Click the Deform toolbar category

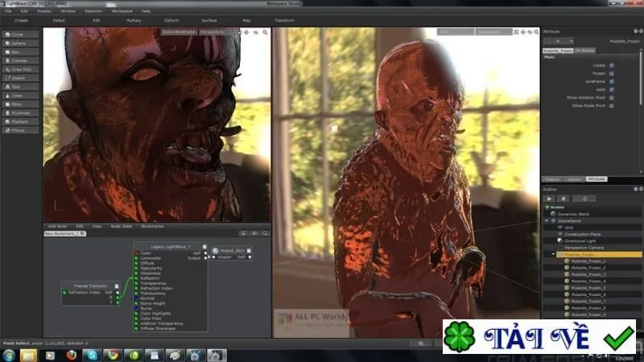171,20
